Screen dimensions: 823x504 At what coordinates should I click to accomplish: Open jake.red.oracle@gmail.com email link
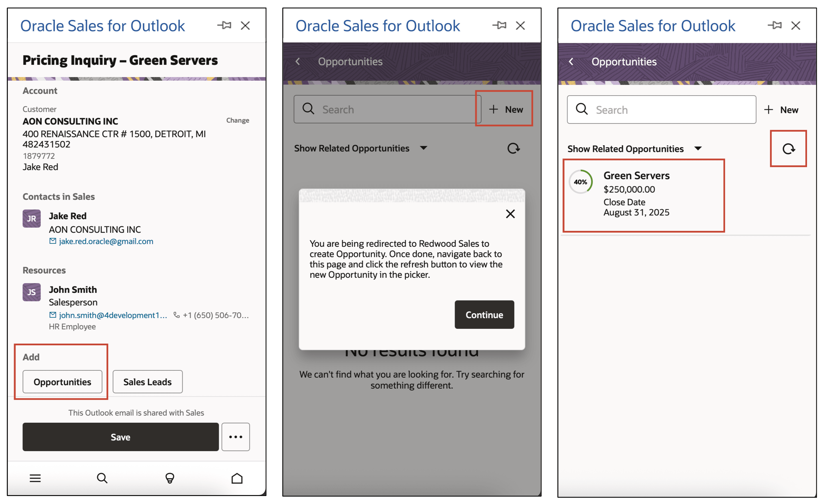coord(106,241)
